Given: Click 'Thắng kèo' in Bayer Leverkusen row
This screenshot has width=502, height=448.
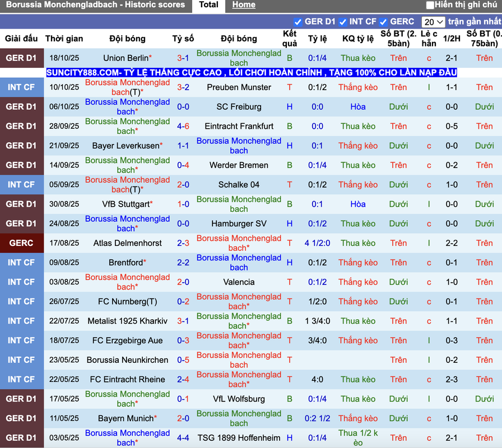Looking at the screenshot, I should [x=358, y=146].
